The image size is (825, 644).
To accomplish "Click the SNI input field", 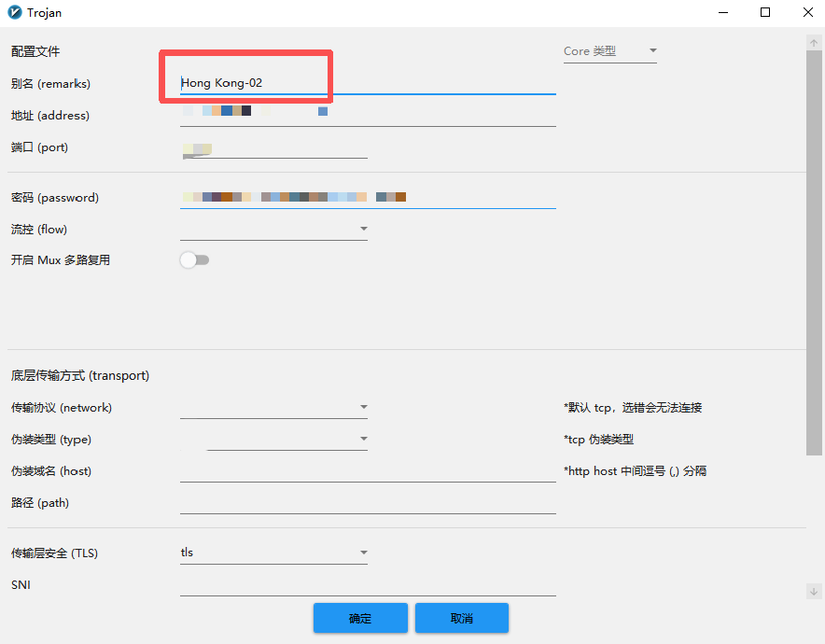I will (368, 585).
